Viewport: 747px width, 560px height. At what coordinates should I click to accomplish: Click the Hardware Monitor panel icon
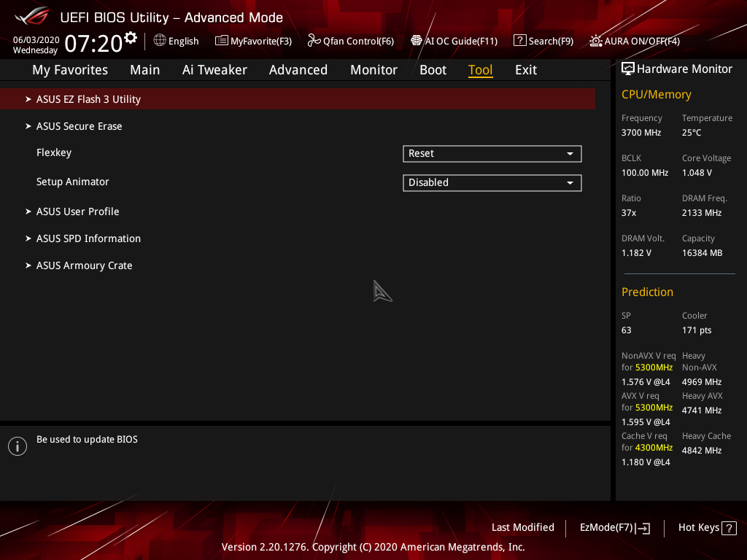coord(628,68)
